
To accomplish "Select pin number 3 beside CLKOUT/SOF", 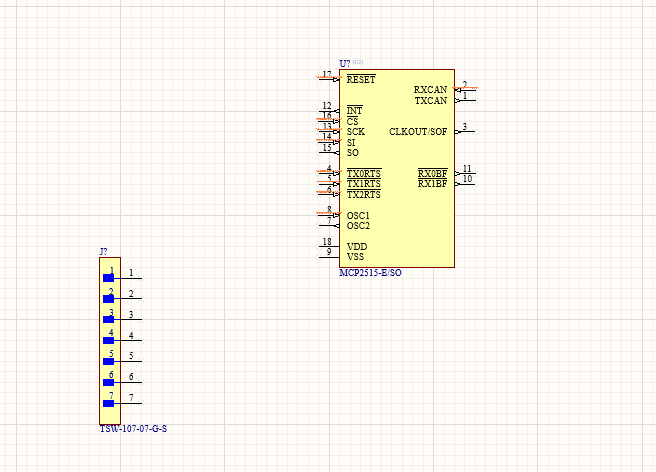I will [x=464, y=126].
